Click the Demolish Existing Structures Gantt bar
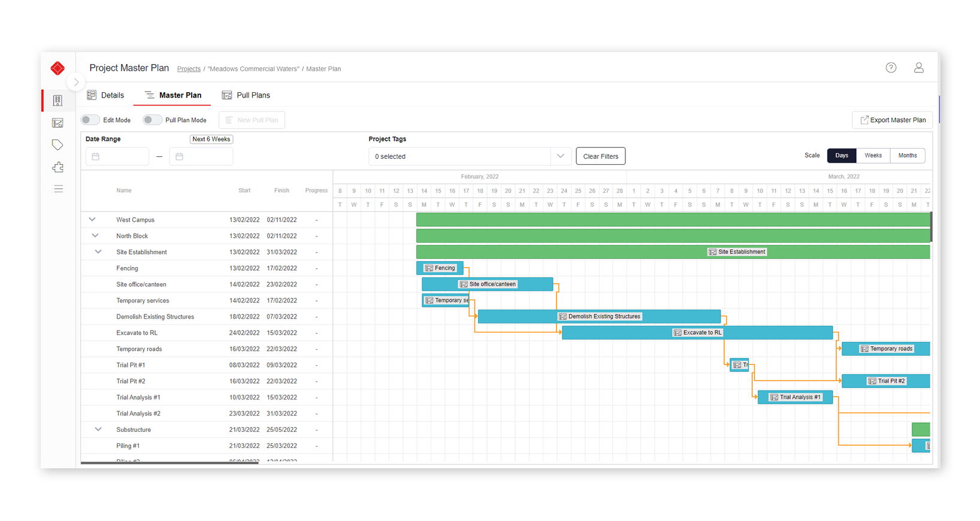 (x=599, y=316)
